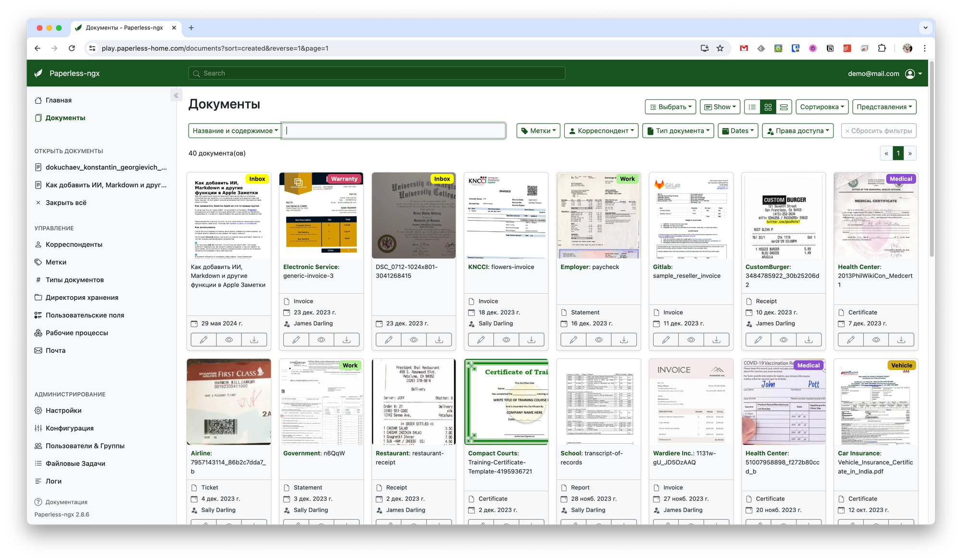Viewport: 962px width, 560px height.
Task: Open Рабочие процессы in the sidebar
Action: pos(76,333)
